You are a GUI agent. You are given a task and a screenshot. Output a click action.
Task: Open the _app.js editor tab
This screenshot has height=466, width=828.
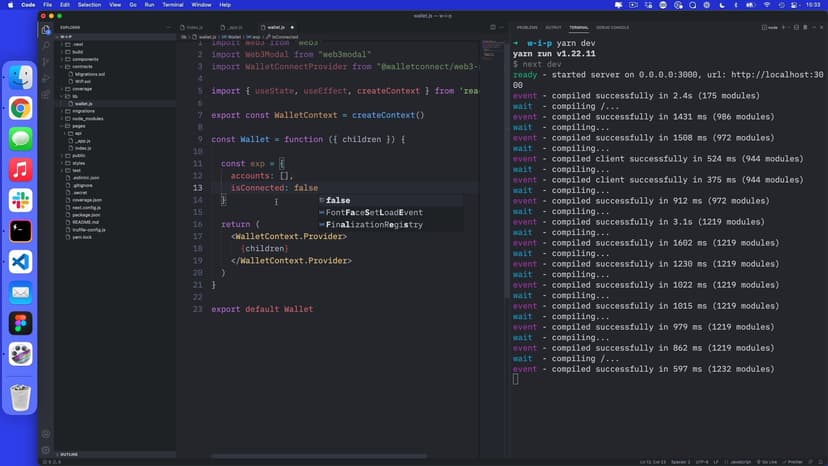[x=235, y=27]
